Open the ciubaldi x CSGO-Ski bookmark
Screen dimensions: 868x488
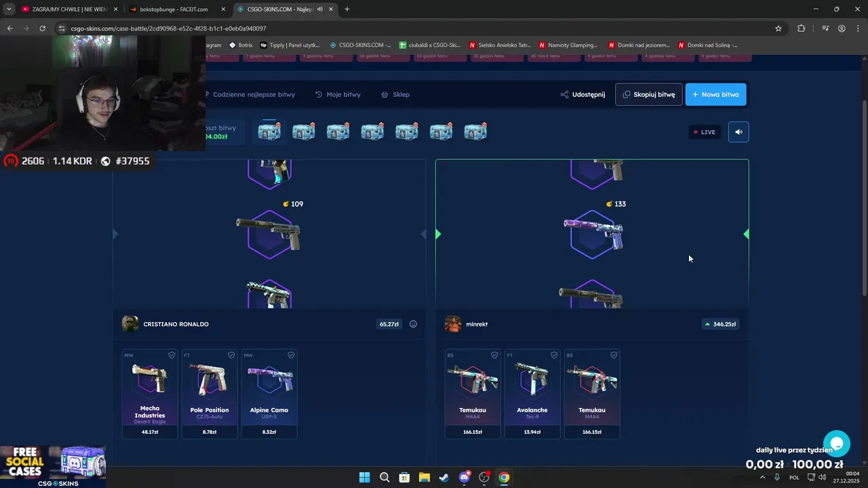coord(429,45)
